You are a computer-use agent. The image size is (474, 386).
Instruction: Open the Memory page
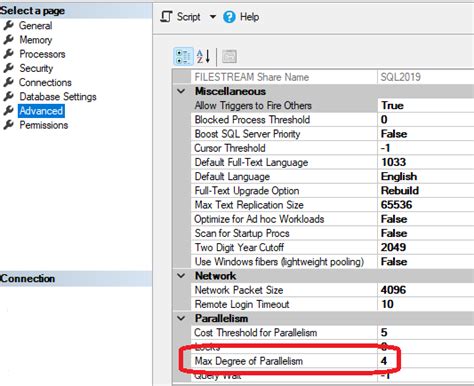pos(36,40)
